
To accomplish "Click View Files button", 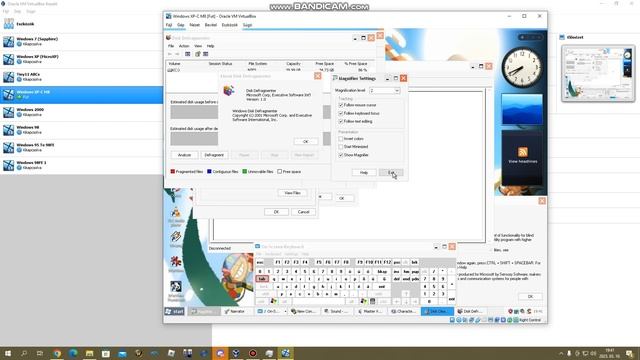I will coord(293,193).
